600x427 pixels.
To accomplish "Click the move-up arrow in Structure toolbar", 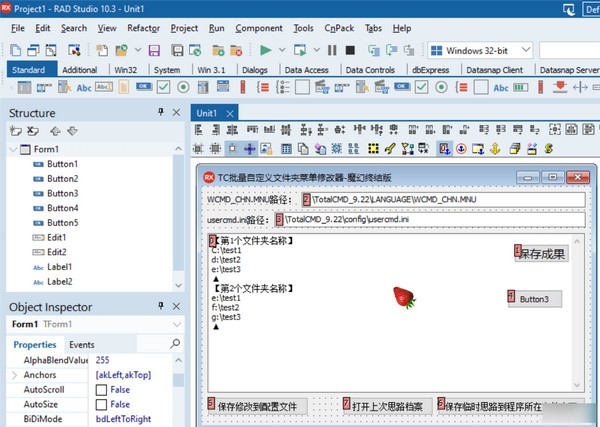I will [x=55, y=131].
